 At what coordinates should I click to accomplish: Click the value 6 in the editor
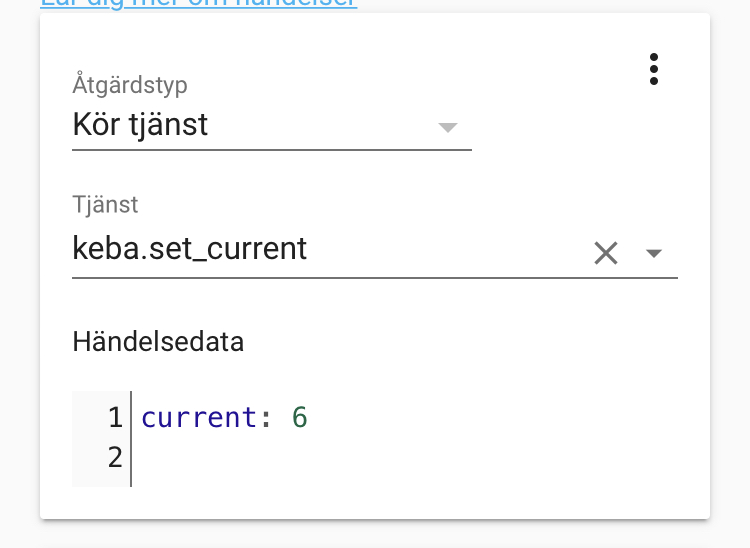[x=300, y=417]
